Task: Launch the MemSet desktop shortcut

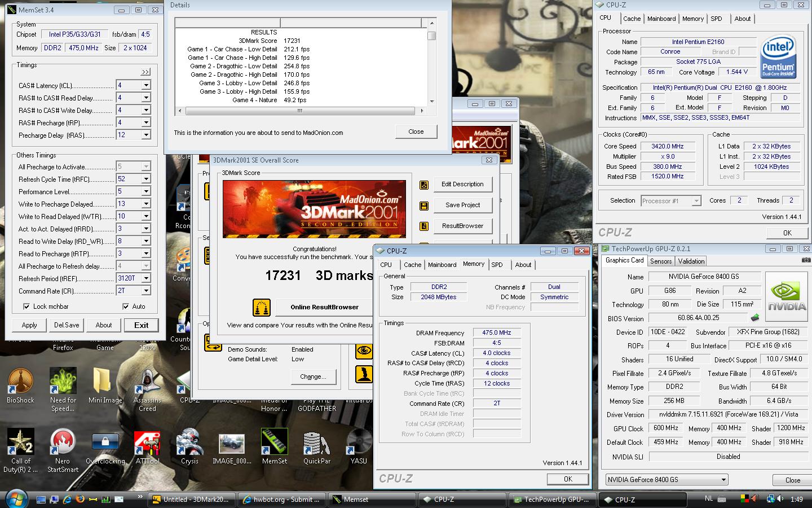Action: [275, 446]
